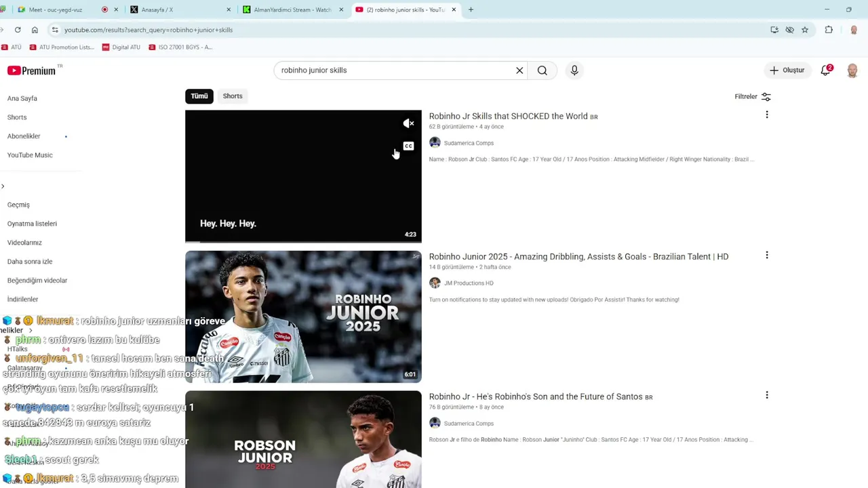Unmute the video preview with speaker icon
Image resolution: width=868 pixels, height=488 pixels.
click(408, 123)
